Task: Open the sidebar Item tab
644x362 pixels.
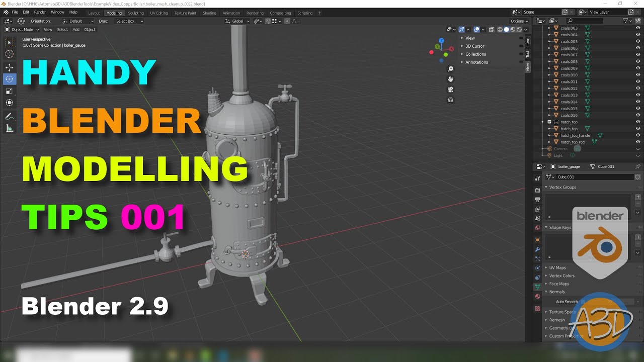Action: 528,41
